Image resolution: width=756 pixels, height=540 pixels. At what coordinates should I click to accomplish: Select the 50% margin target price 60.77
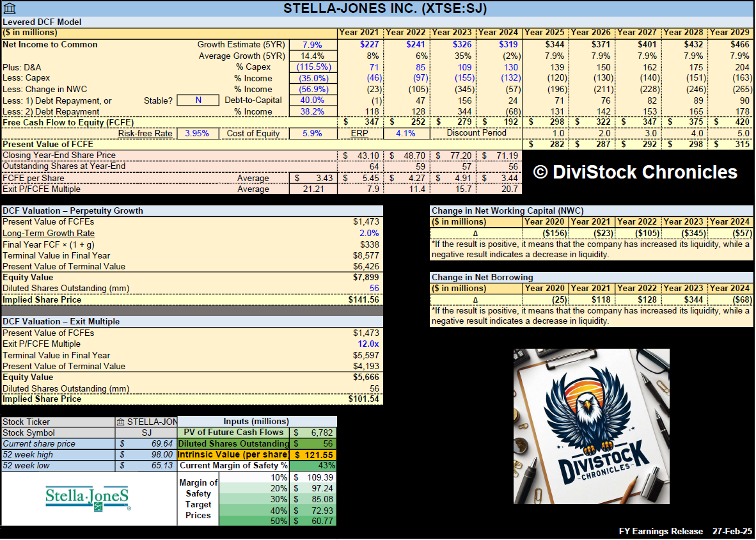click(313, 521)
